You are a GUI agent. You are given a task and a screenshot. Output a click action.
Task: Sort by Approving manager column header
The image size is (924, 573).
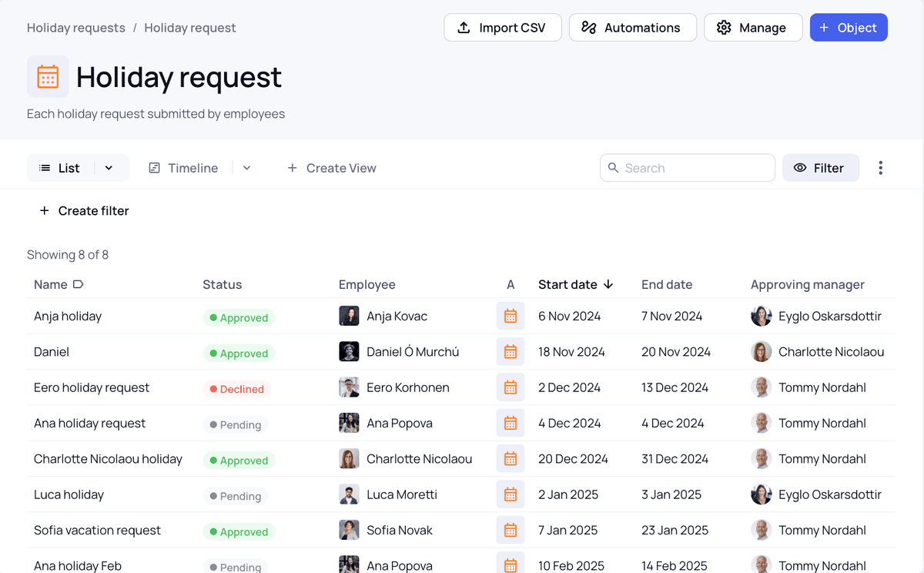808,284
